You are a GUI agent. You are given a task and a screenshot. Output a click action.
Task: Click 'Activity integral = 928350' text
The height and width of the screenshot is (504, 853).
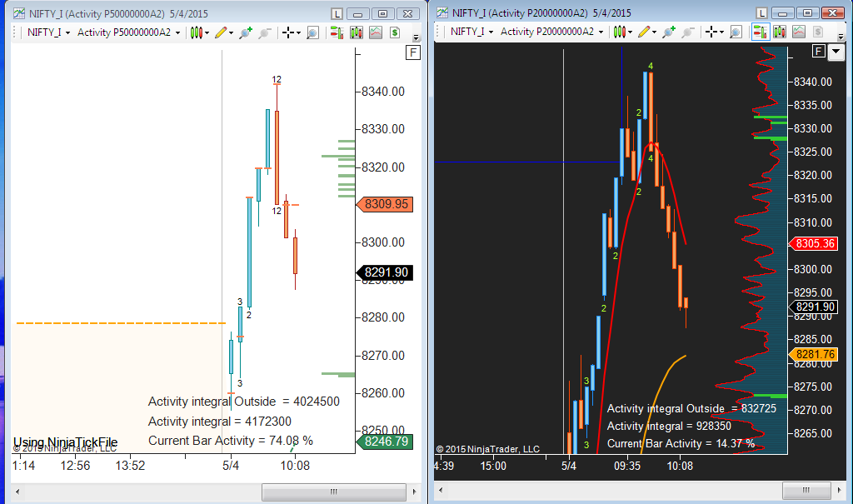click(x=669, y=427)
